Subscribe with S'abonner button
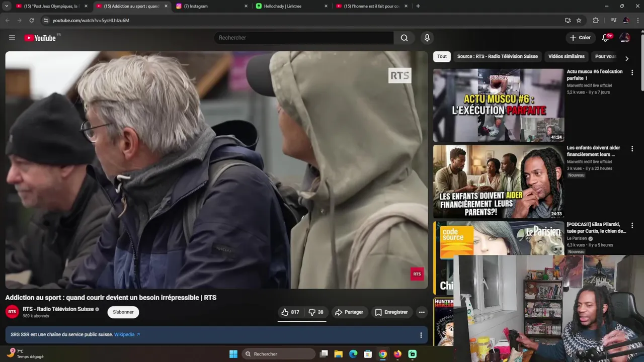644x362 pixels. click(123, 312)
